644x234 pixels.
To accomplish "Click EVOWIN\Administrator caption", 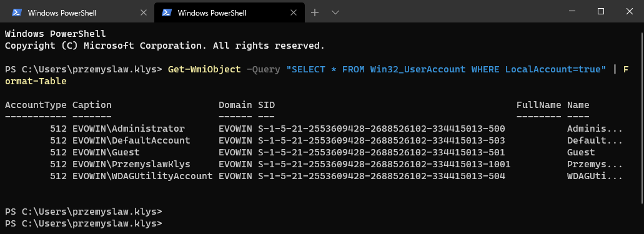I will 129,129.
